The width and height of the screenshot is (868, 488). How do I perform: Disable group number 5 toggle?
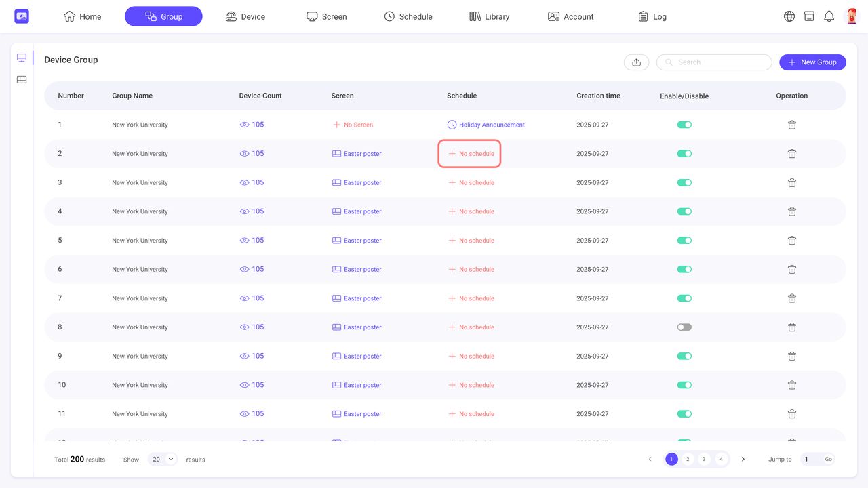click(x=684, y=241)
